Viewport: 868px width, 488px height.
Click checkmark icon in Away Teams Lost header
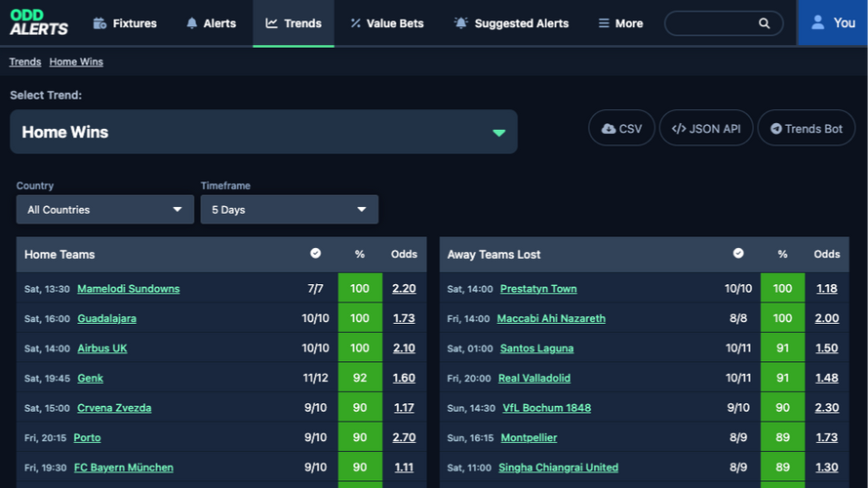[738, 253]
